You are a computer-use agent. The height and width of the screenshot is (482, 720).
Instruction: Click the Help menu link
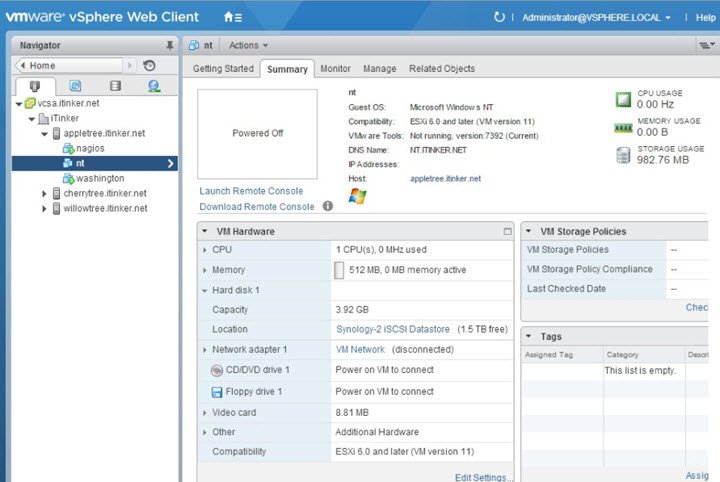point(706,17)
